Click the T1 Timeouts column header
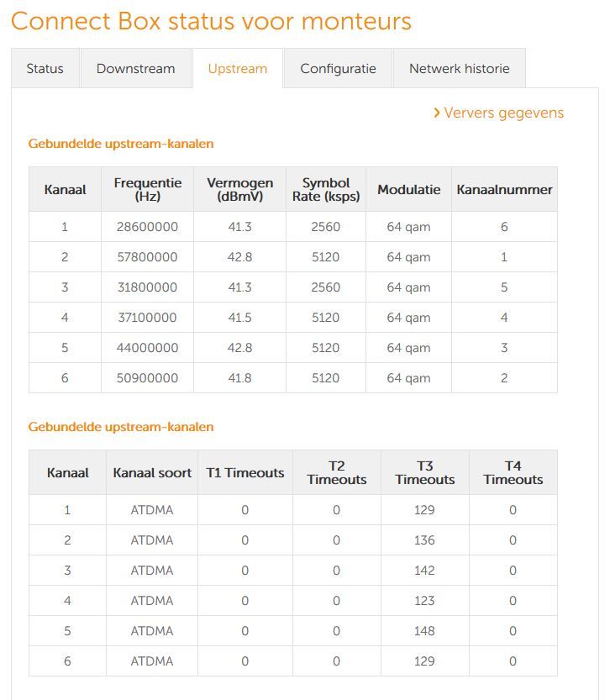 (245, 472)
